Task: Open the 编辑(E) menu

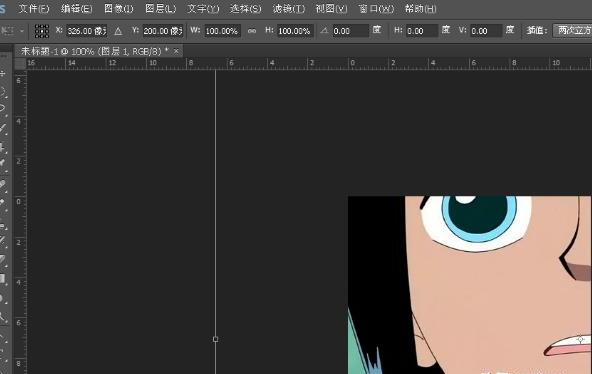Action: coord(76,8)
